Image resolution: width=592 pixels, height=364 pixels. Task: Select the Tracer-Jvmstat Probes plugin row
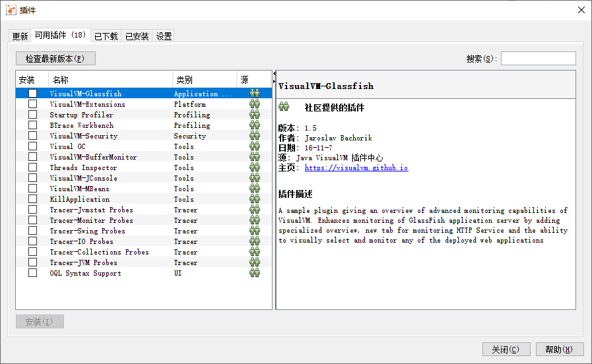coord(144,209)
